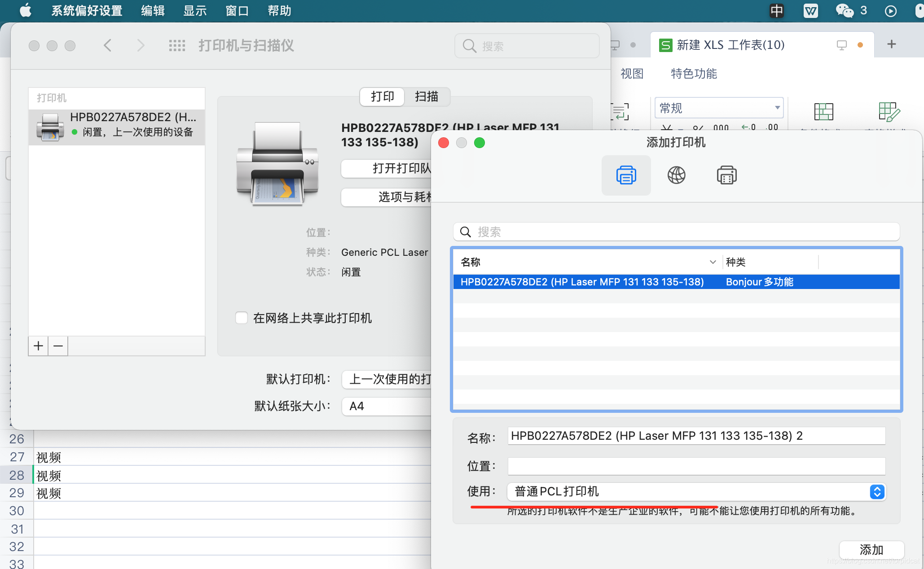Open the 特色功能 ribbon tab

pyautogui.click(x=694, y=74)
